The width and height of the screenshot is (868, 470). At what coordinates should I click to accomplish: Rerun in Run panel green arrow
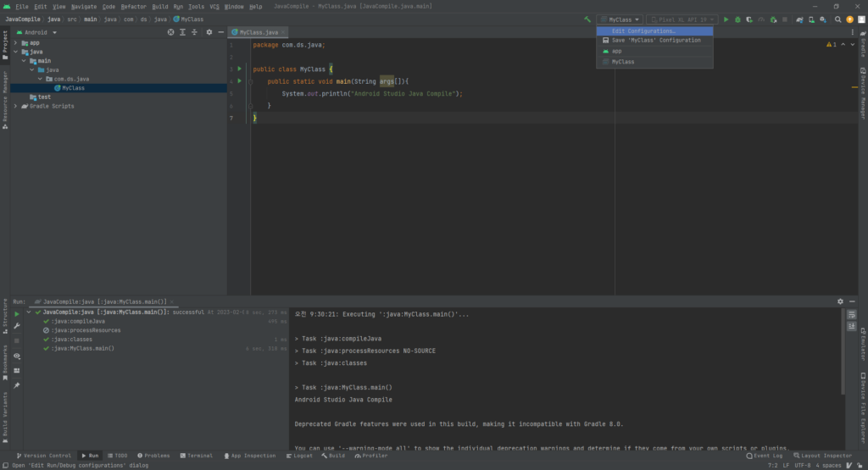tap(17, 313)
